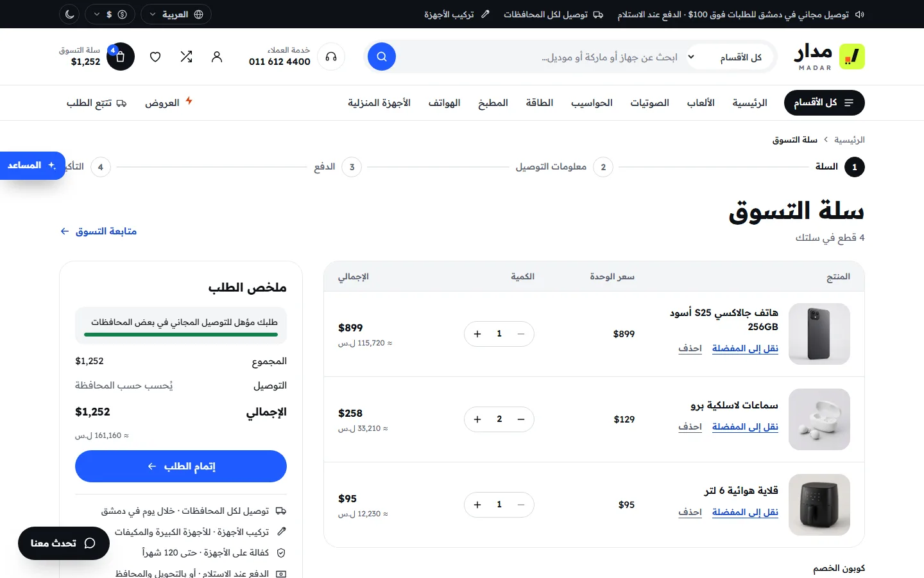Click the blue search magnifier button
924x578 pixels.
click(382, 57)
